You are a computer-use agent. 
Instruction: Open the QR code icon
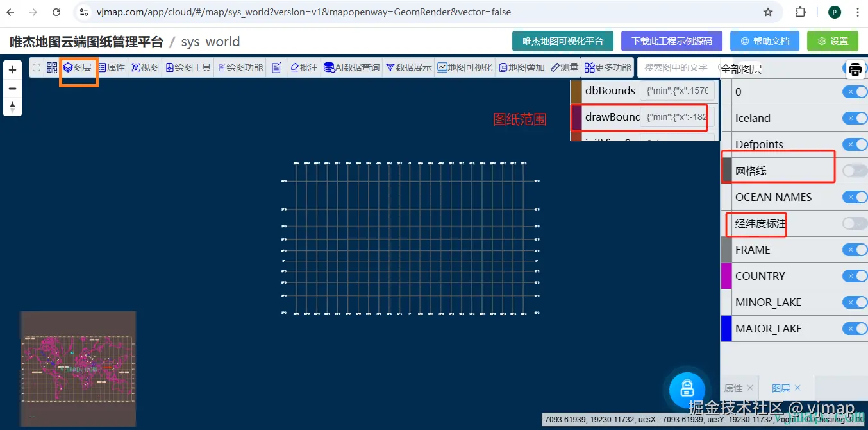coord(52,67)
